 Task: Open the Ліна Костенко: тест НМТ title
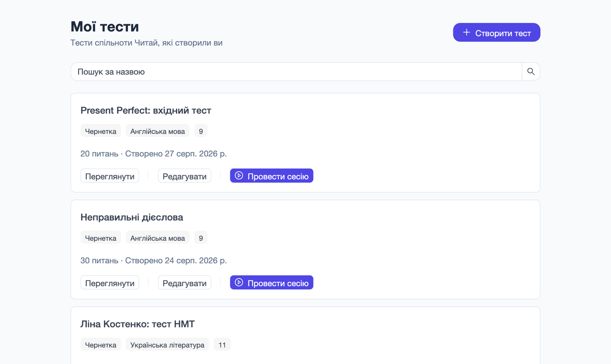137,324
